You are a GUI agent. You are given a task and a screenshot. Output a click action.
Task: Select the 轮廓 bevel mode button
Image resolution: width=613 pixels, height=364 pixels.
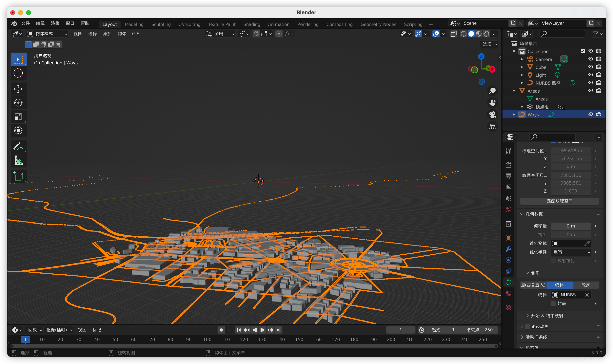586,285
